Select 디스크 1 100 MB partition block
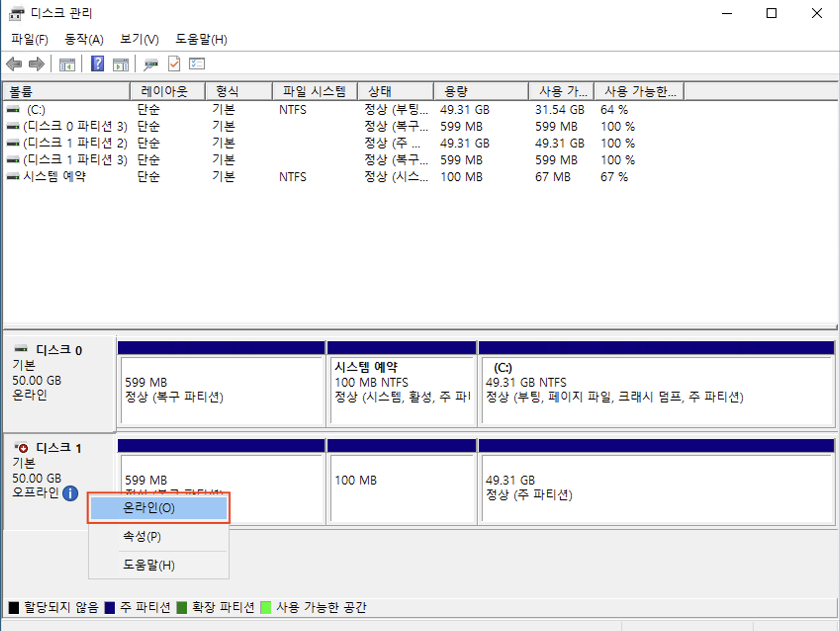 pyautogui.click(x=402, y=481)
